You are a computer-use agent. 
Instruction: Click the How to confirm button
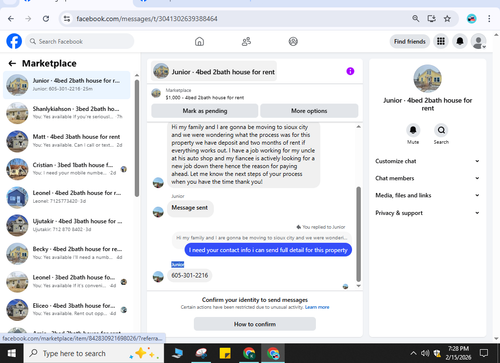coord(255,324)
